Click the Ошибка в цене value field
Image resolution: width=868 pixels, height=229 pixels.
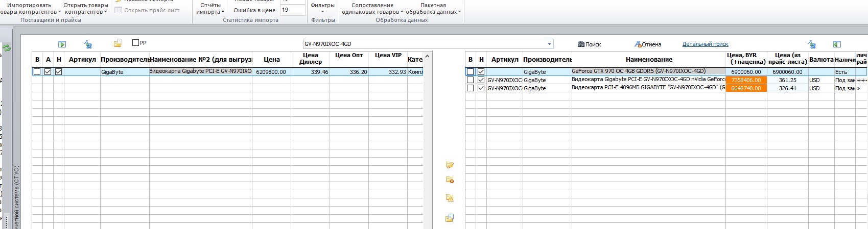pyautogui.click(x=293, y=10)
